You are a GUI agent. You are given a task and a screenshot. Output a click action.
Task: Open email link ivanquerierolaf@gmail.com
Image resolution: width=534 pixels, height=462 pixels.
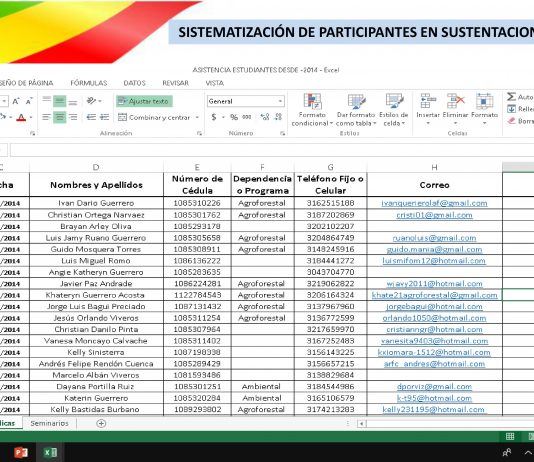[x=434, y=203]
